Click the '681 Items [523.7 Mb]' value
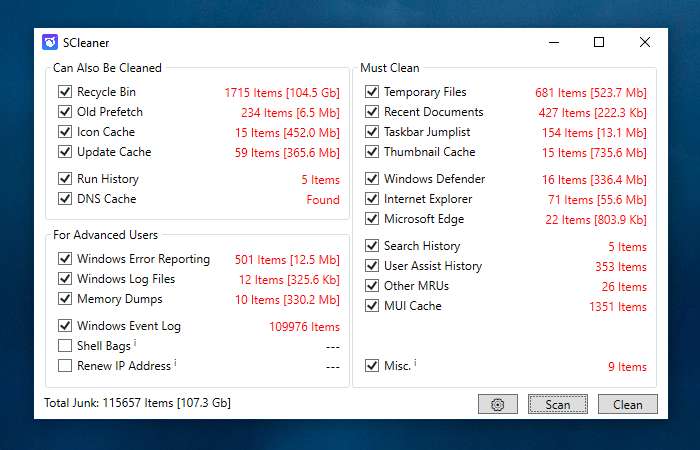Viewport: 700px width, 450px height. tap(591, 93)
